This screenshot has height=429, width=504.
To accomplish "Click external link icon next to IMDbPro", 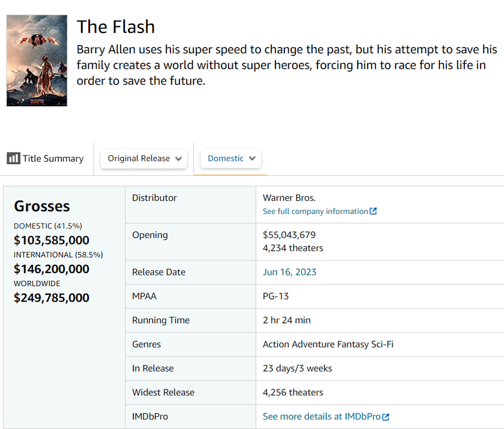I will point(386,417).
